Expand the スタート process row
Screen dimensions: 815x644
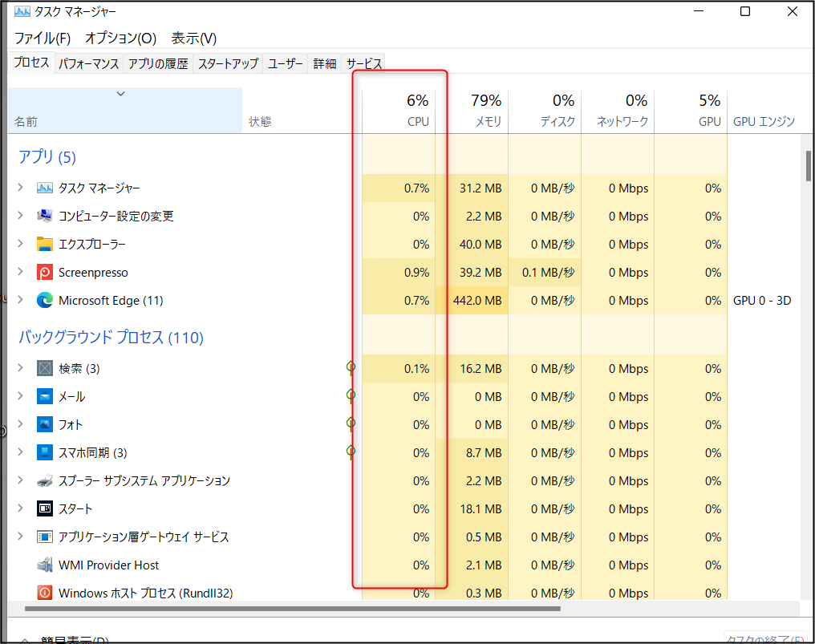click(20, 508)
